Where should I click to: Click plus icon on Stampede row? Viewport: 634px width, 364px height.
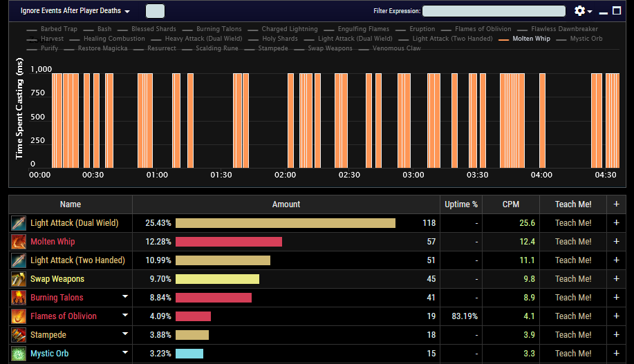click(x=616, y=334)
